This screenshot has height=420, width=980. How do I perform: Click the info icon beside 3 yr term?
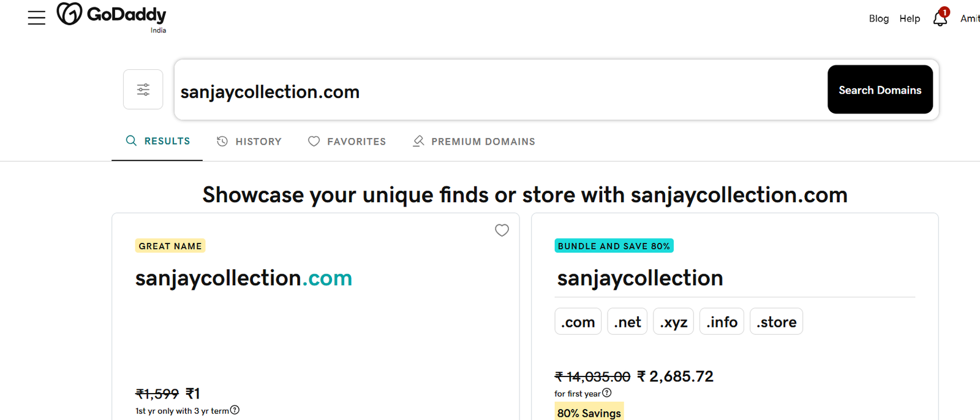click(235, 410)
